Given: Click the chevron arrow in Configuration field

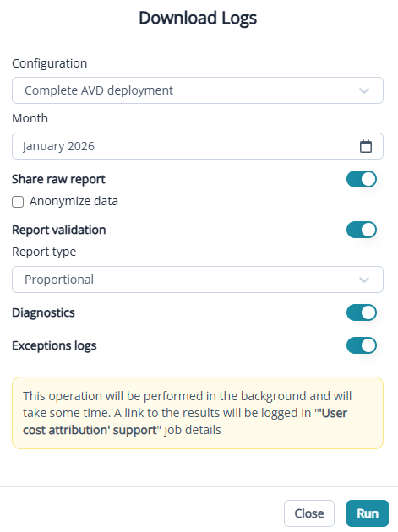Looking at the screenshot, I should point(364,90).
